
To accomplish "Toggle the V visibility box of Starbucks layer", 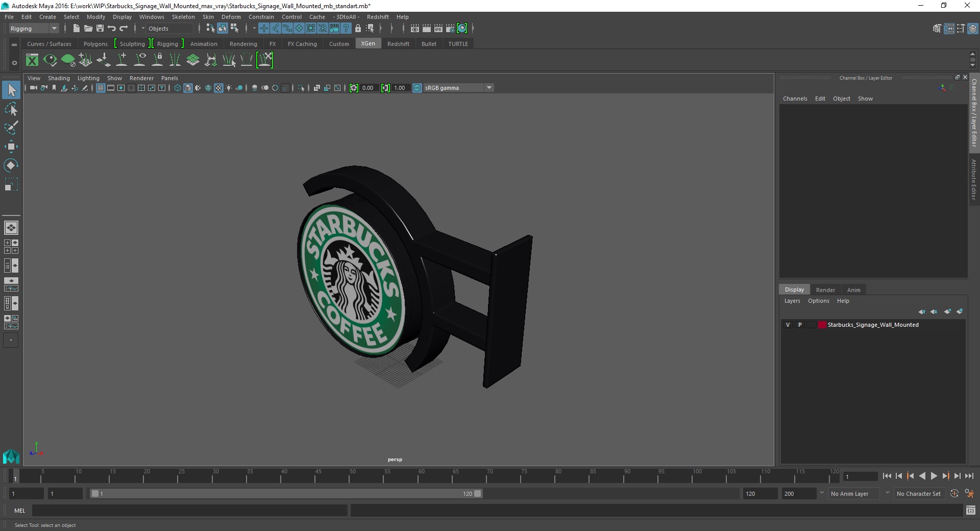I will 788,325.
